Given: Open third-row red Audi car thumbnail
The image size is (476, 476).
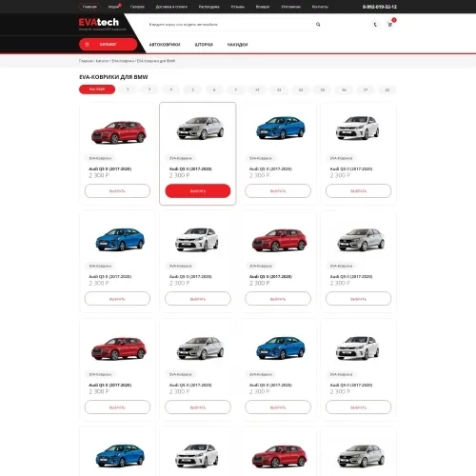Looking at the screenshot, I should 119,348.
